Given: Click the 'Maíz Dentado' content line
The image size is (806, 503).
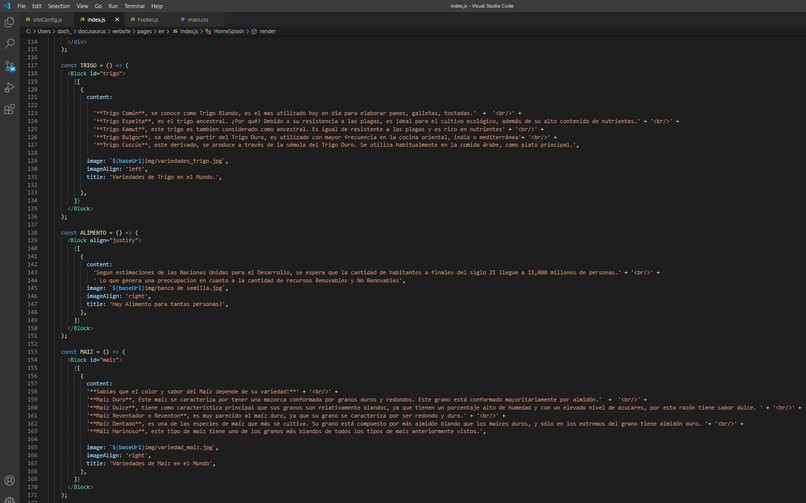Looking at the screenshot, I should click(415, 424).
